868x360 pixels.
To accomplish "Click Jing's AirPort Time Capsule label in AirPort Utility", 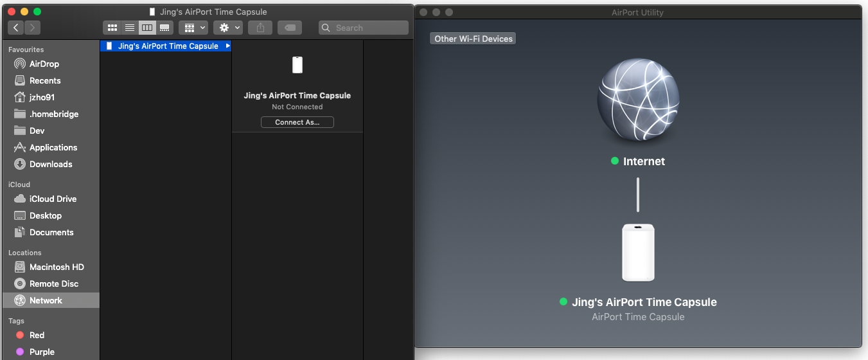I will point(644,302).
